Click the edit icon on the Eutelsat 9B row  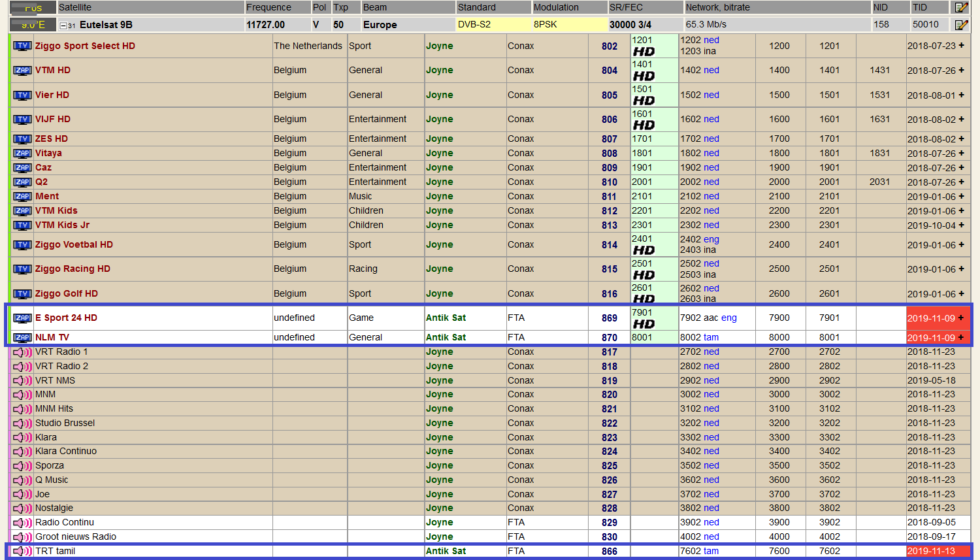click(x=961, y=25)
